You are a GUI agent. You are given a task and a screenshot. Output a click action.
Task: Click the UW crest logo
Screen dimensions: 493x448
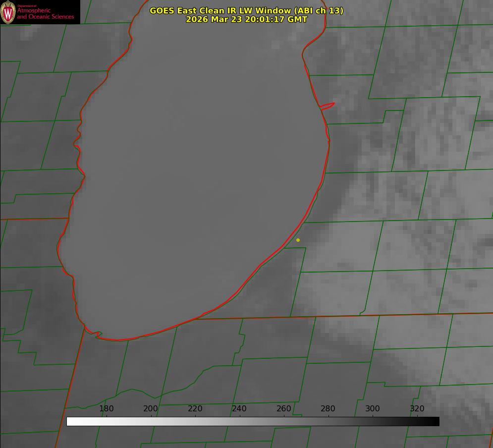click(8, 12)
